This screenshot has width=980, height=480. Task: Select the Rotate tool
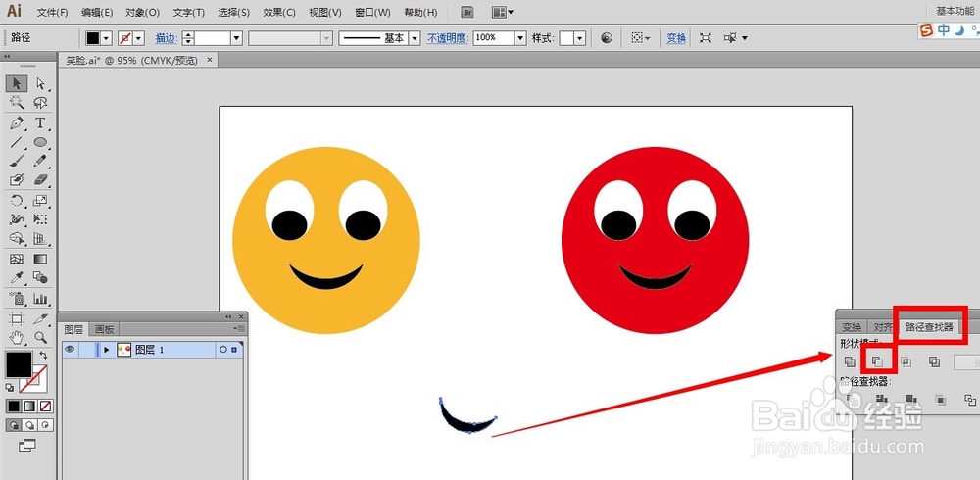click(x=17, y=201)
